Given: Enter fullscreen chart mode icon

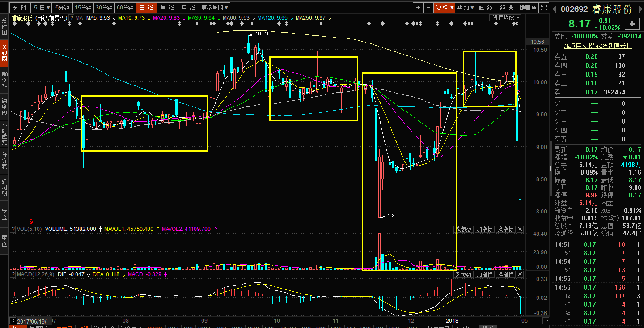Looking at the screenshot, I should [x=543, y=8].
